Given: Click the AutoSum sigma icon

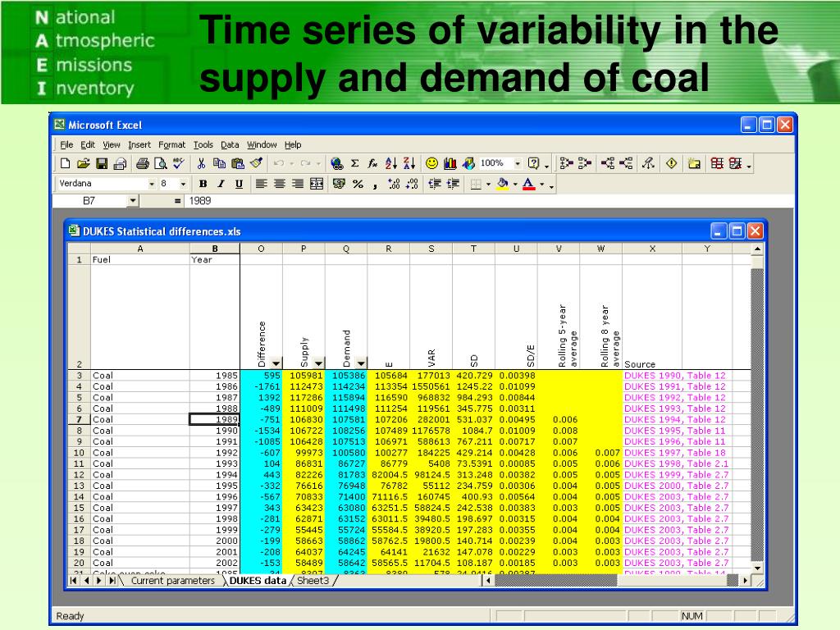Looking at the screenshot, I should [354, 163].
